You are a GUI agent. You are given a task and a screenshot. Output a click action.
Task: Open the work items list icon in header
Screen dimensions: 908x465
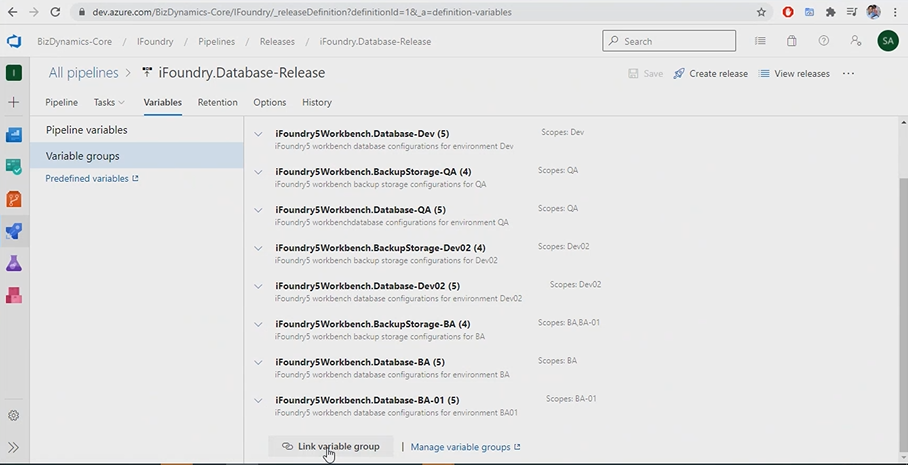760,41
